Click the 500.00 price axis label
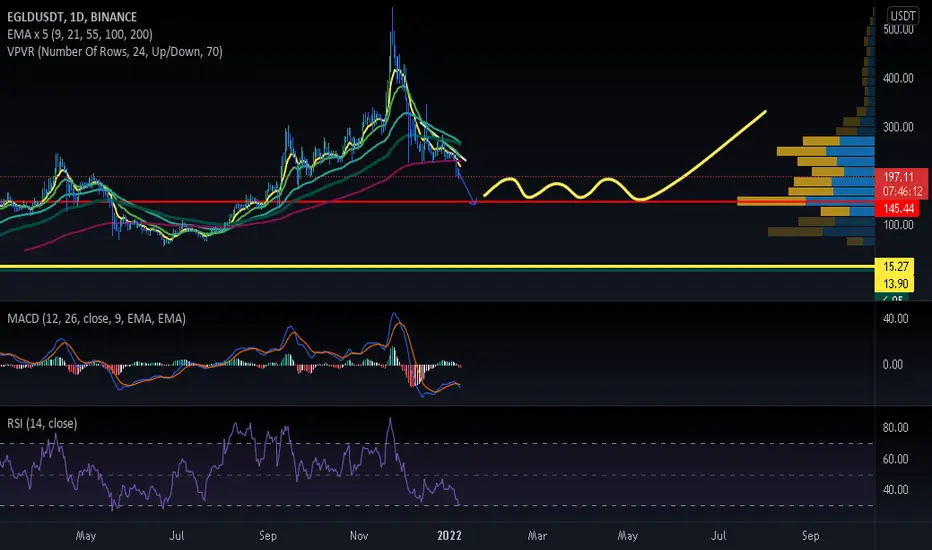The width and height of the screenshot is (932, 550). 898,30
